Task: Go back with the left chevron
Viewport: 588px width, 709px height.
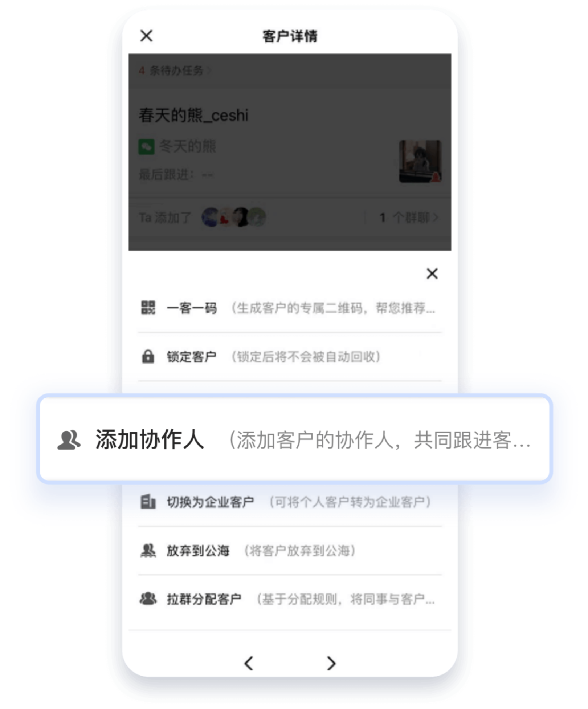Action: pyautogui.click(x=249, y=663)
